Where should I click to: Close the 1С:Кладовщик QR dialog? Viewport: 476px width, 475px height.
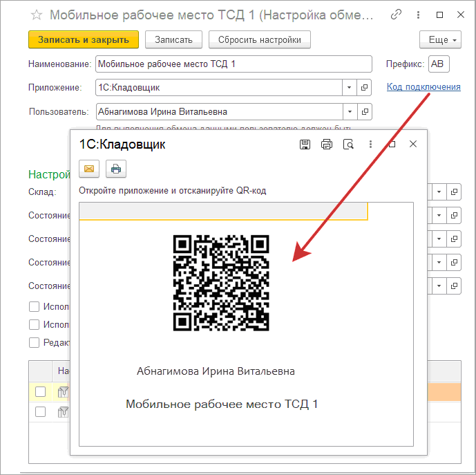413,144
